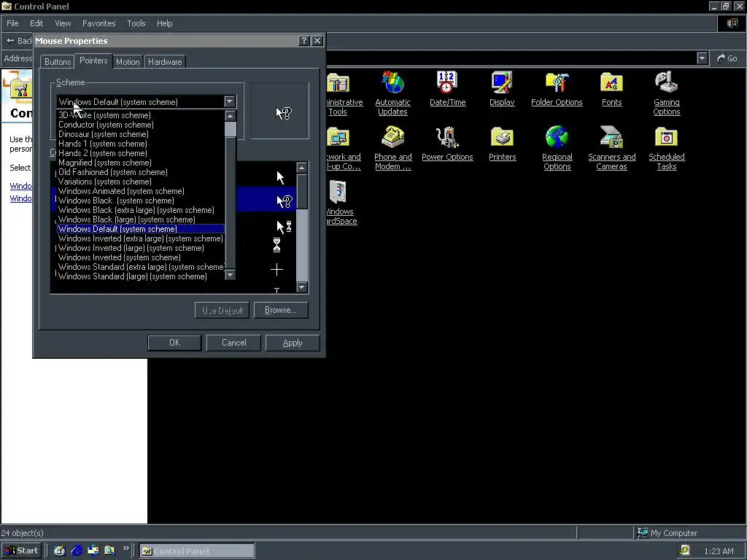Select 3D-White scheme from list
The height and width of the screenshot is (560, 747).
coord(141,115)
